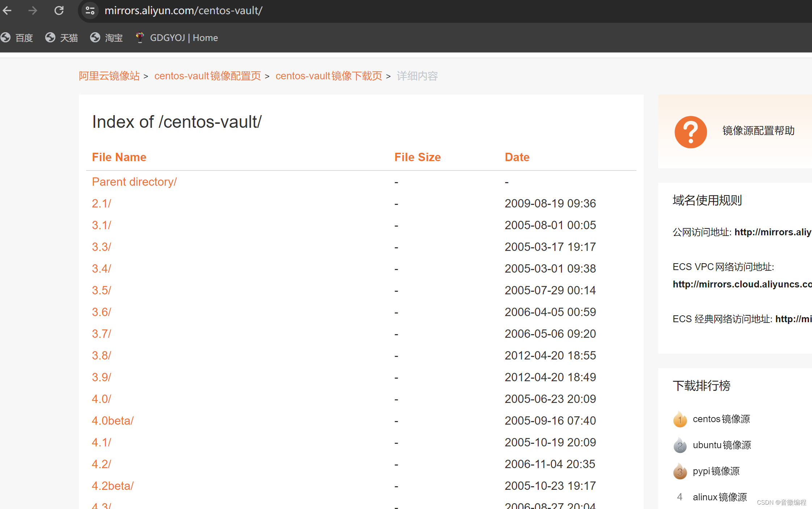Click the 详细内容 breadcrumb text

(417, 76)
